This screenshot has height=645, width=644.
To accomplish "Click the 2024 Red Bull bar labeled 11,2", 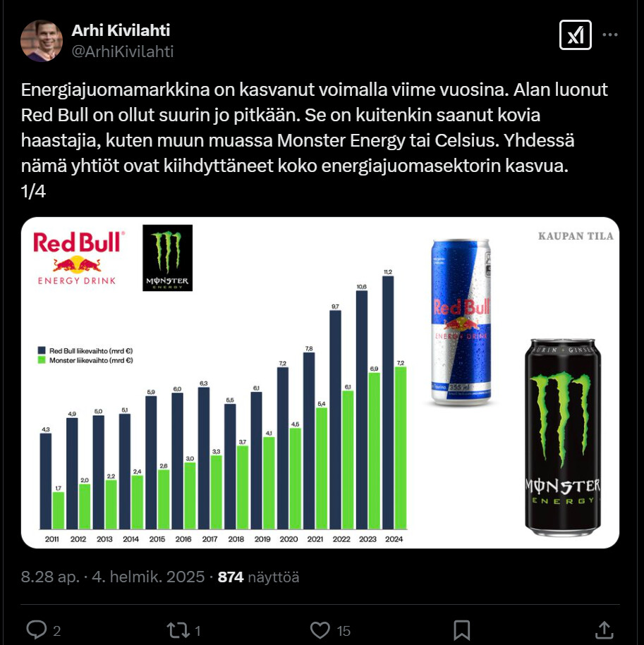I will pos(388,403).
